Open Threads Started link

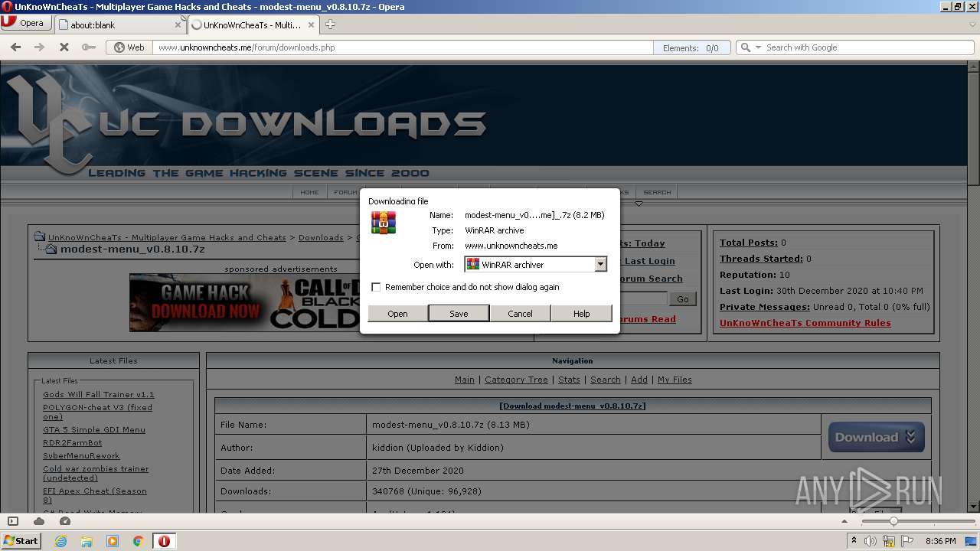(x=761, y=259)
